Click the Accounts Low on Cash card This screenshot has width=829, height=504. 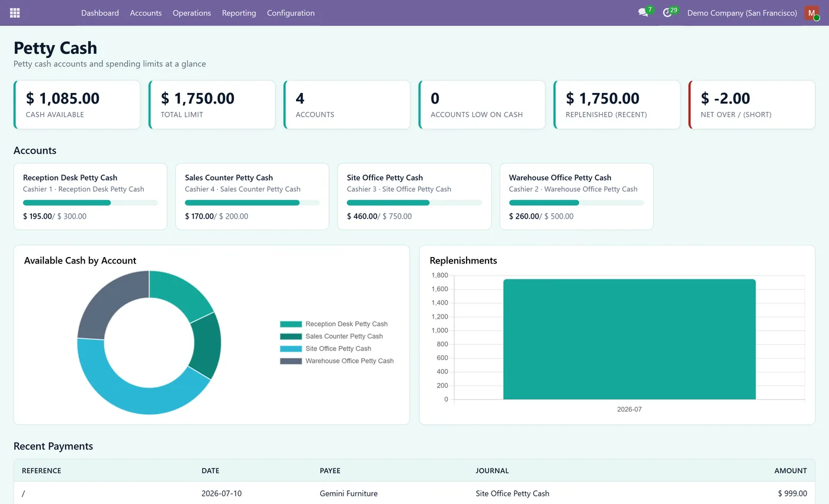[482, 105]
